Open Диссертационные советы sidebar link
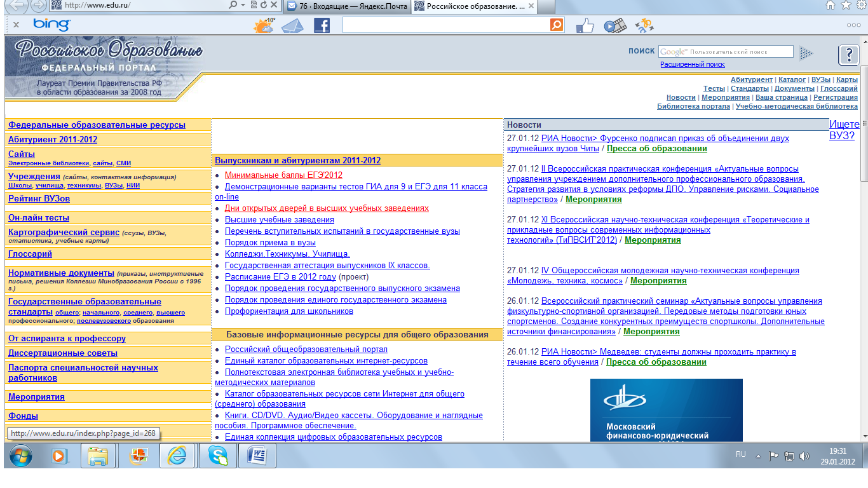This screenshot has height=488, width=868. point(63,353)
